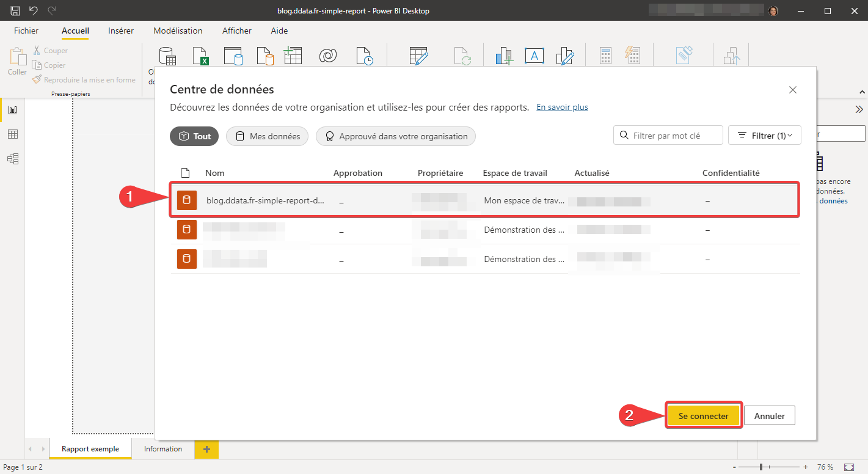Click the Annuler button
868x474 pixels.
click(770, 416)
